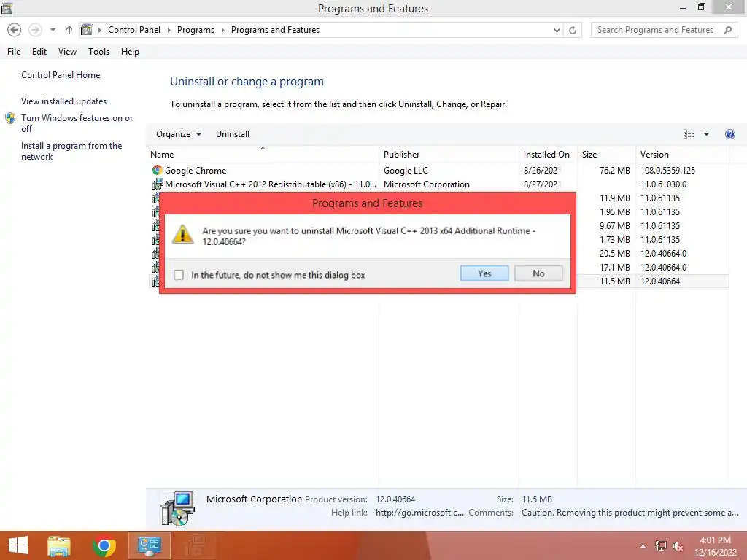Sort by the Installed On column header
The height and width of the screenshot is (560, 747).
click(549, 155)
